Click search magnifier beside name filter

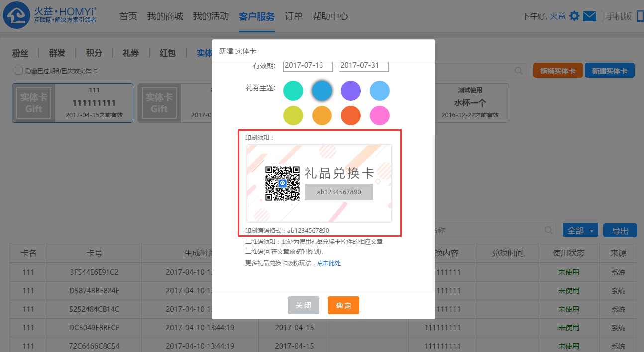point(549,230)
